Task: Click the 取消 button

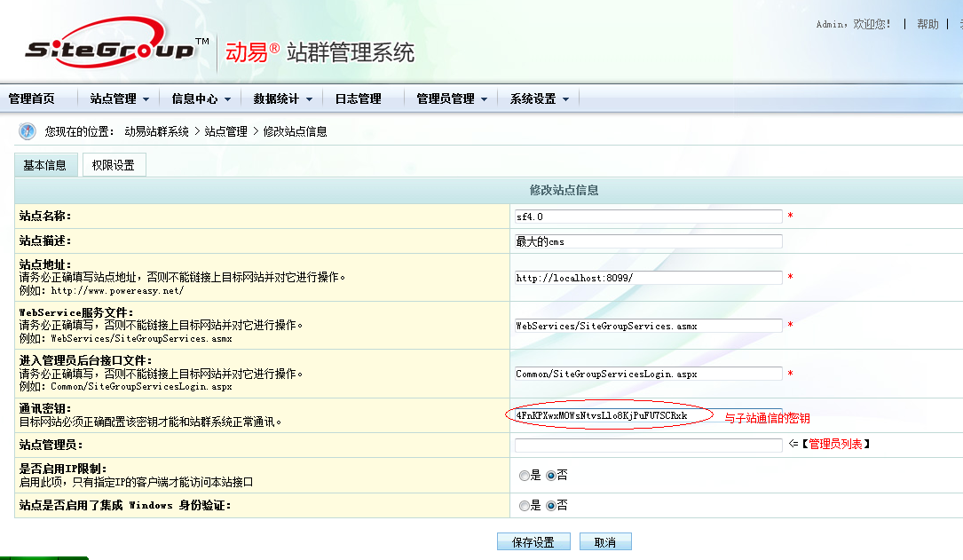Action: (x=605, y=542)
